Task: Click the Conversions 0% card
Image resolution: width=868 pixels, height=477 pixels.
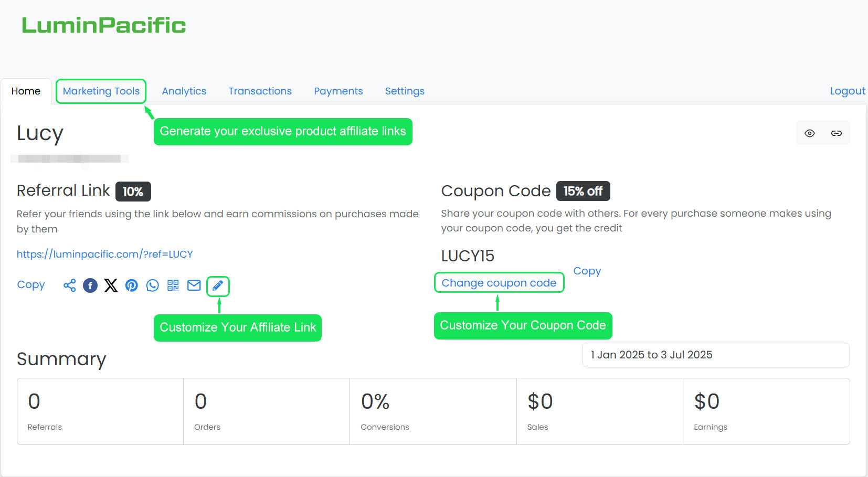Action: tap(433, 411)
